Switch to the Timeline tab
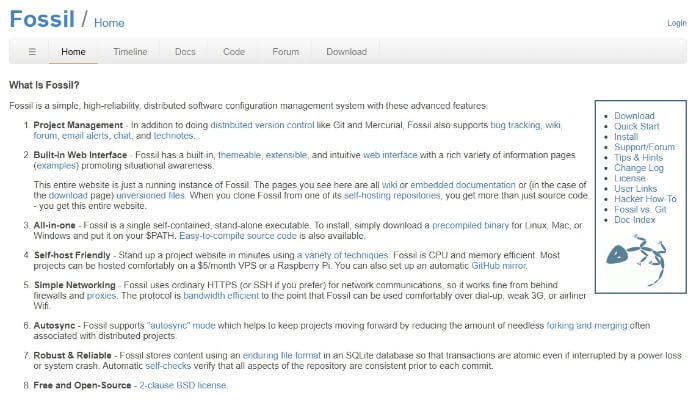 point(130,52)
